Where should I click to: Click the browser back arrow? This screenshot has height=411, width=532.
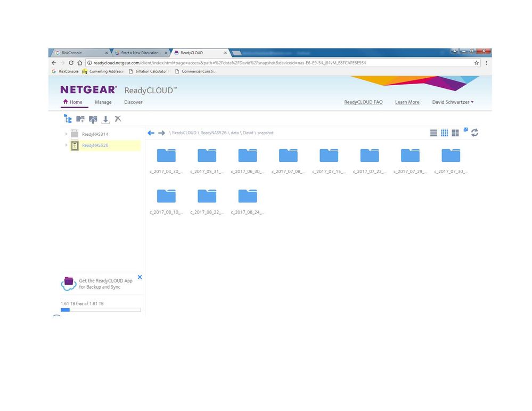click(x=54, y=63)
